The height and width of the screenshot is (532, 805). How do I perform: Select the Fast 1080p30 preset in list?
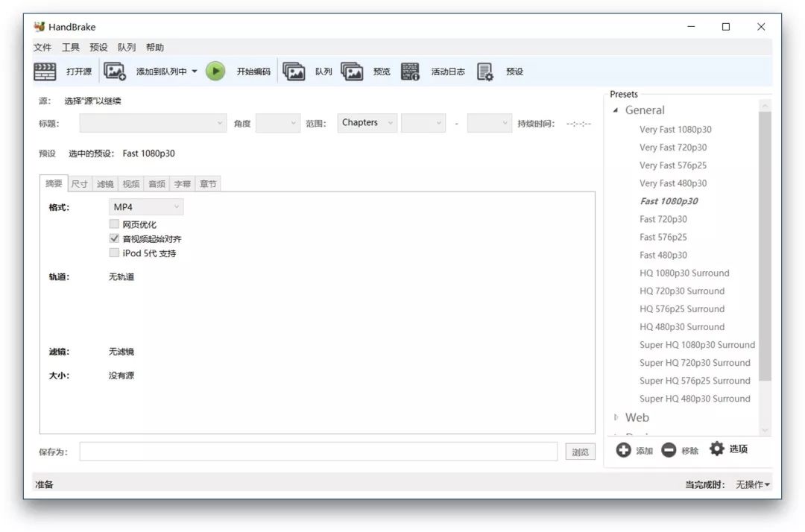[669, 201]
